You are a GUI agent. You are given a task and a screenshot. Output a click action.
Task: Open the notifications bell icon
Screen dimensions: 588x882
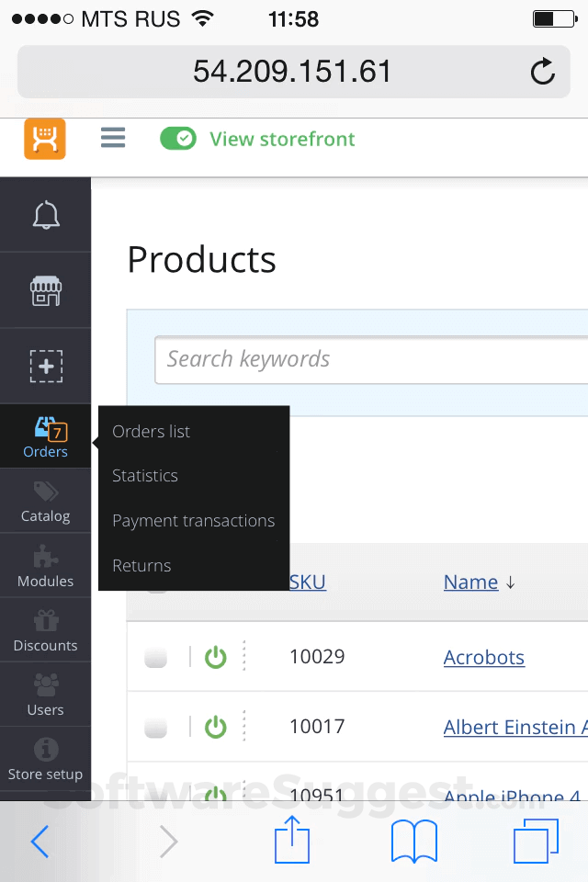(x=46, y=216)
